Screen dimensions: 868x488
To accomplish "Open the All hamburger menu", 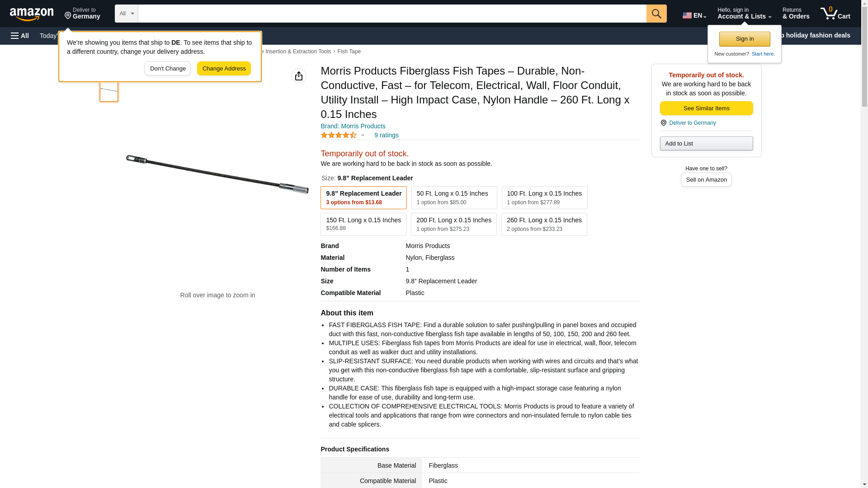I will pos(20,36).
